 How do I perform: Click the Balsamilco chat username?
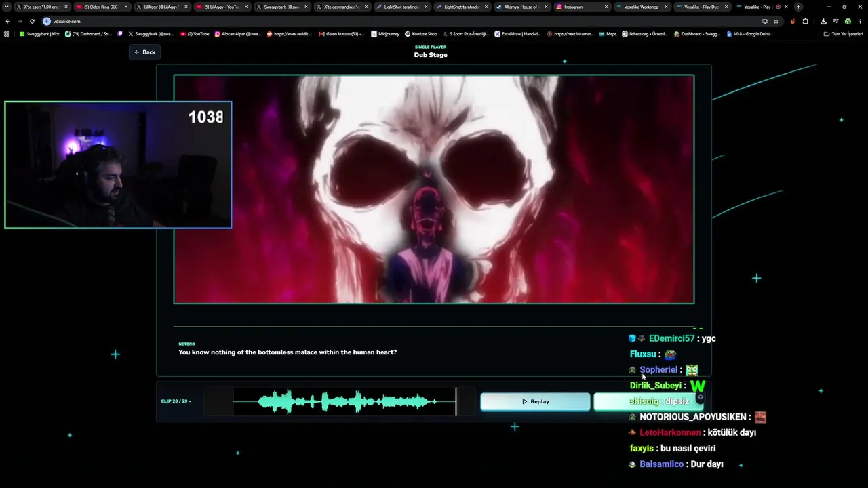tap(661, 464)
